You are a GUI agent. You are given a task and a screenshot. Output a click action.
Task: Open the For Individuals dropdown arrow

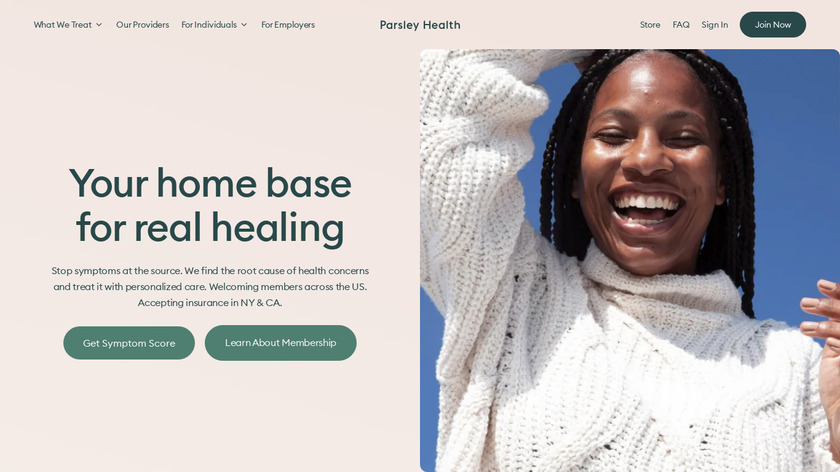click(x=244, y=25)
